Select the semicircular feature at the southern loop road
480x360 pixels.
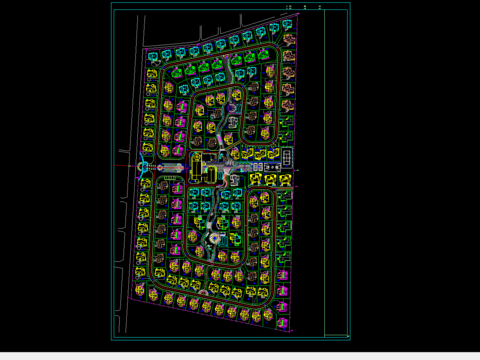[202, 292]
